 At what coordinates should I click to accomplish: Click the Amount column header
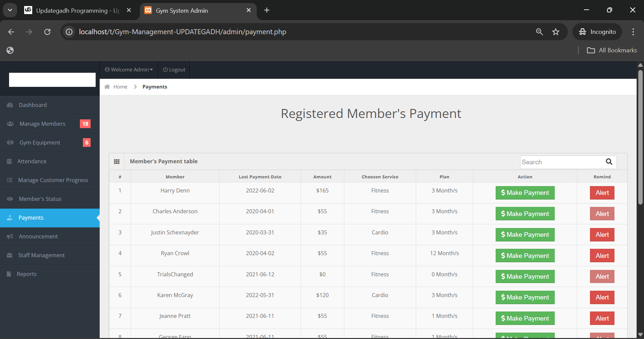(x=322, y=177)
